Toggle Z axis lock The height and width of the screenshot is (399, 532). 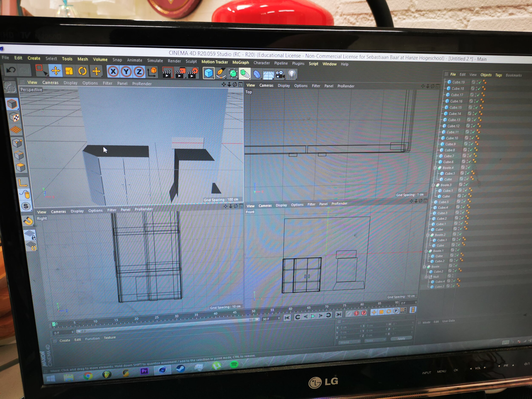pyautogui.click(x=139, y=72)
